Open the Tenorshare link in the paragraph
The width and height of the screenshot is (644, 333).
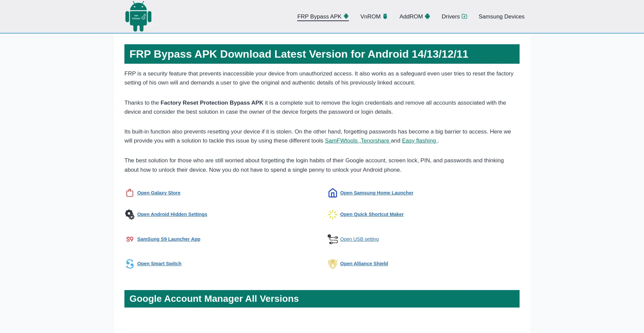376,141
